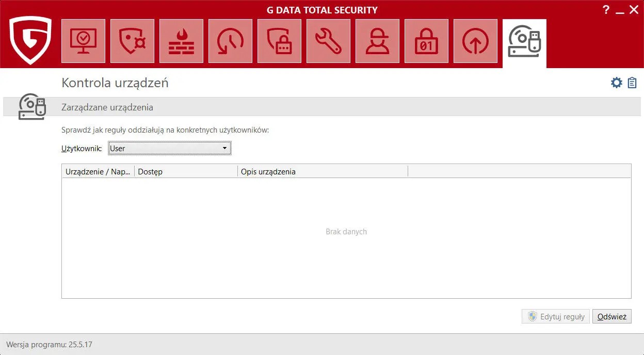Image resolution: width=644 pixels, height=355 pixels.
Task: Click the Edytuj reguły button
Action: (555, 316)
